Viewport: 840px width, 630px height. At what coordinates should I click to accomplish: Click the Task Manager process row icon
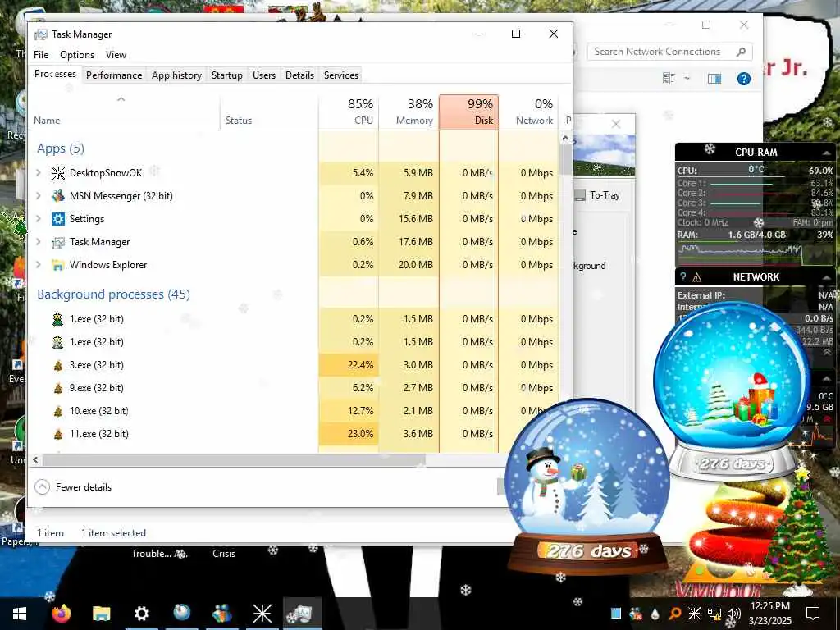[x=58, y=242]
